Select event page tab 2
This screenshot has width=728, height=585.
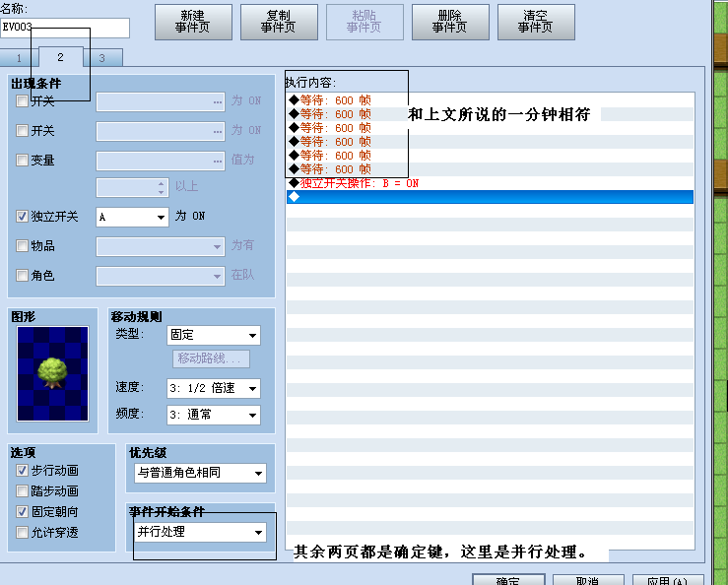click(60, 57)
